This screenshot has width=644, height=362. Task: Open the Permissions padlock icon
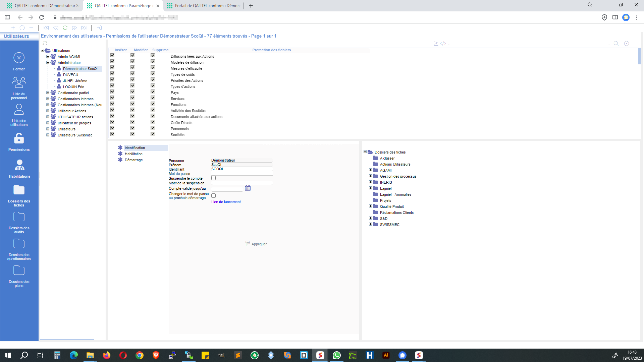[19, 138]
